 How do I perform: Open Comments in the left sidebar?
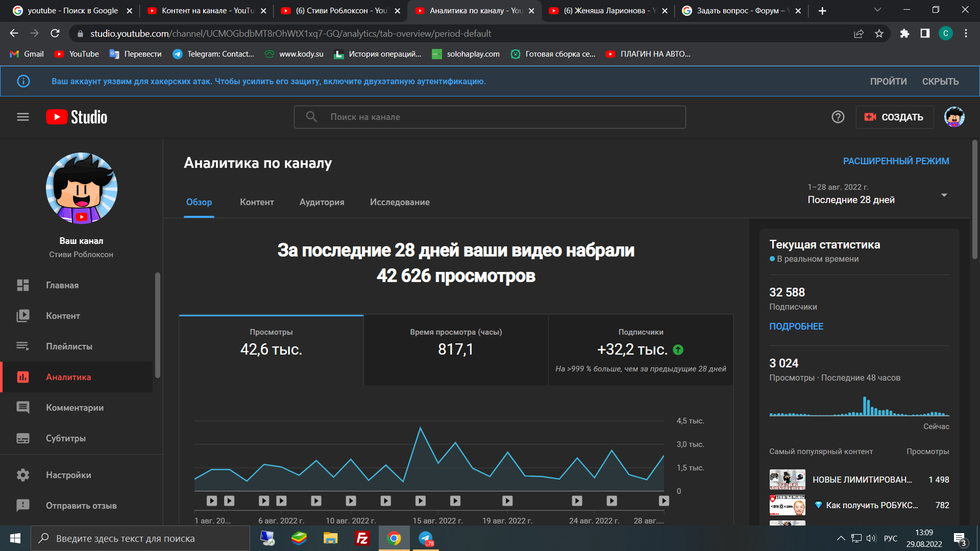pos(75,408)
